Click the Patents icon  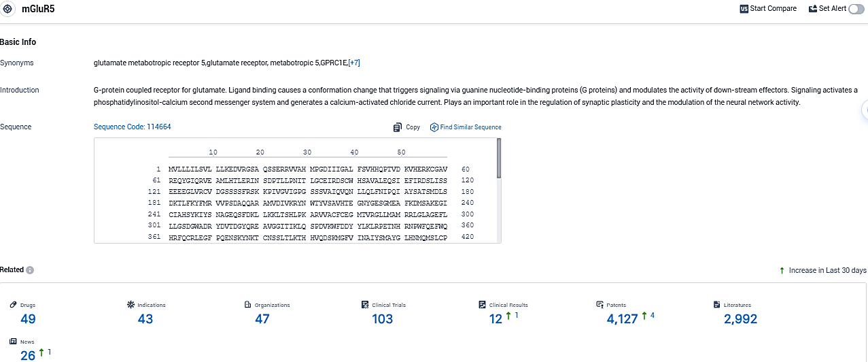pos(600,305)
